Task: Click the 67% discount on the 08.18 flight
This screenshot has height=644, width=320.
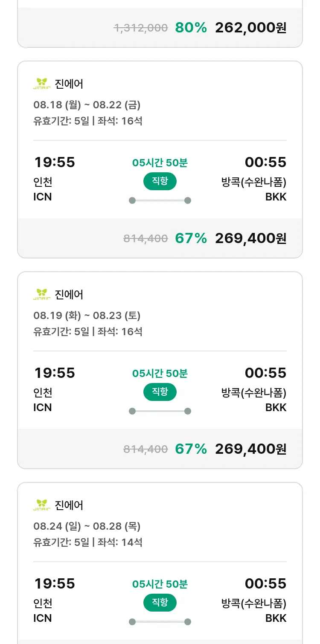Action: point(191,238)
